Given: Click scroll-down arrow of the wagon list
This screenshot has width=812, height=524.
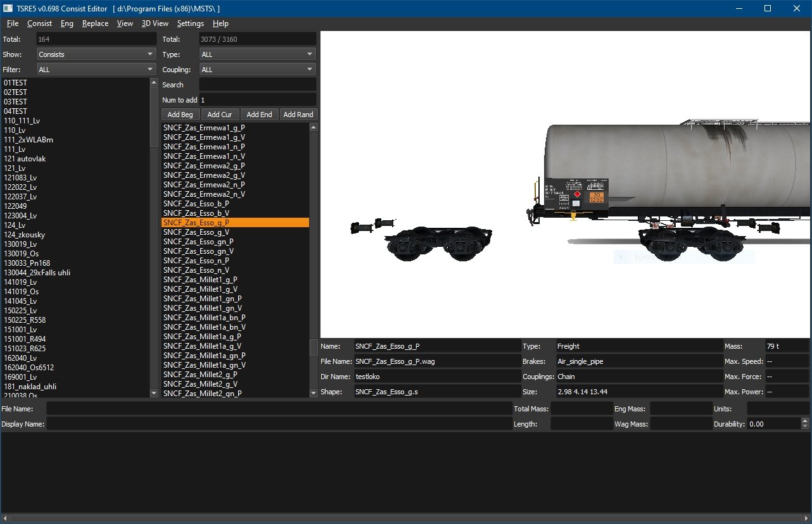Looking at the screenshot, I should 314,393.
